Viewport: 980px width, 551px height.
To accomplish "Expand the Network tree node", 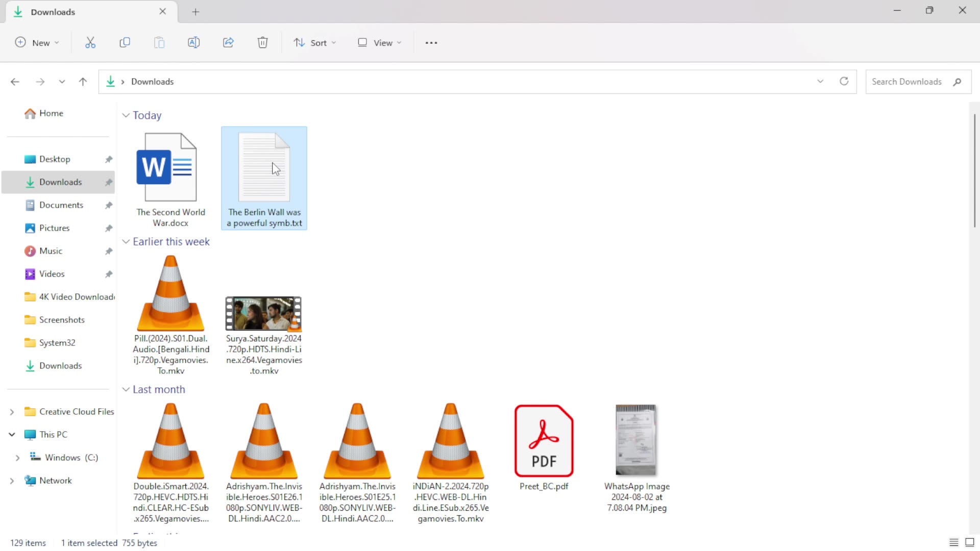I will tap(12, 481).
